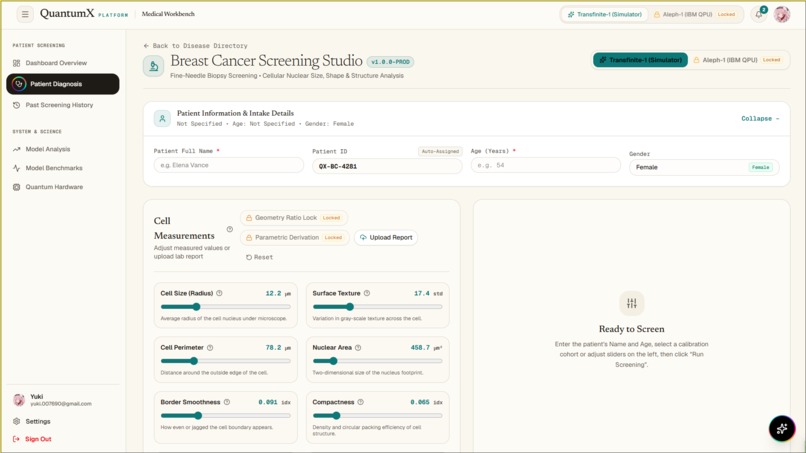This screenshot has height=453, width=806.
Task: Click the v1.0.0-PROD version badge
Action: tap(390, 62)
